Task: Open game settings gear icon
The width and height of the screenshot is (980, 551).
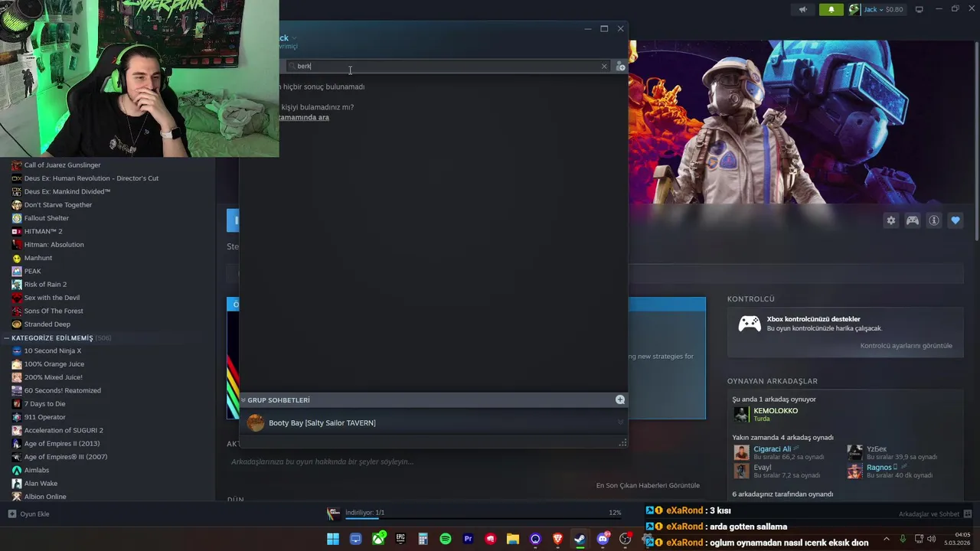Action: pyautogui.click(x=891, y=220)
